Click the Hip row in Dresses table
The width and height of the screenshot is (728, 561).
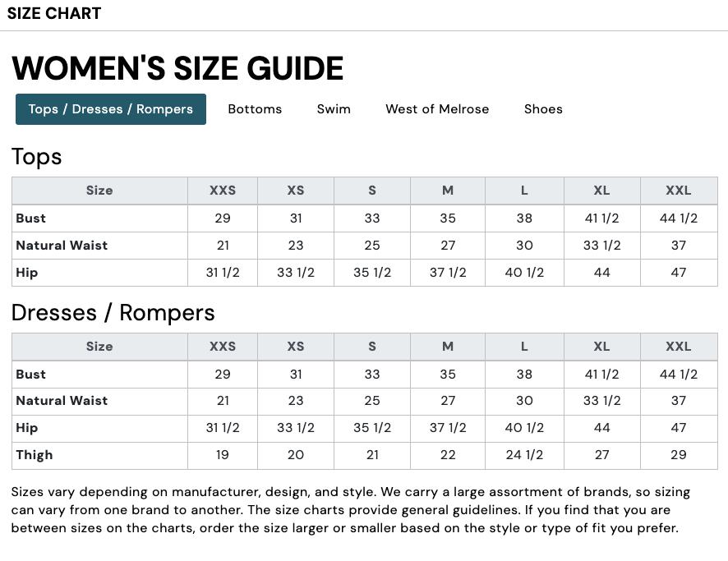click(27, 427)
